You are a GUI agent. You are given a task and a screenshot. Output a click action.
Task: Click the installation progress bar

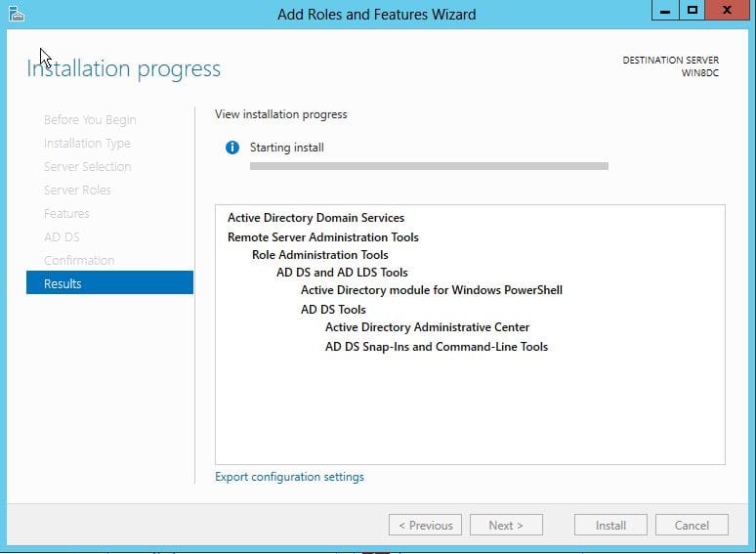[x=429, y=166]
